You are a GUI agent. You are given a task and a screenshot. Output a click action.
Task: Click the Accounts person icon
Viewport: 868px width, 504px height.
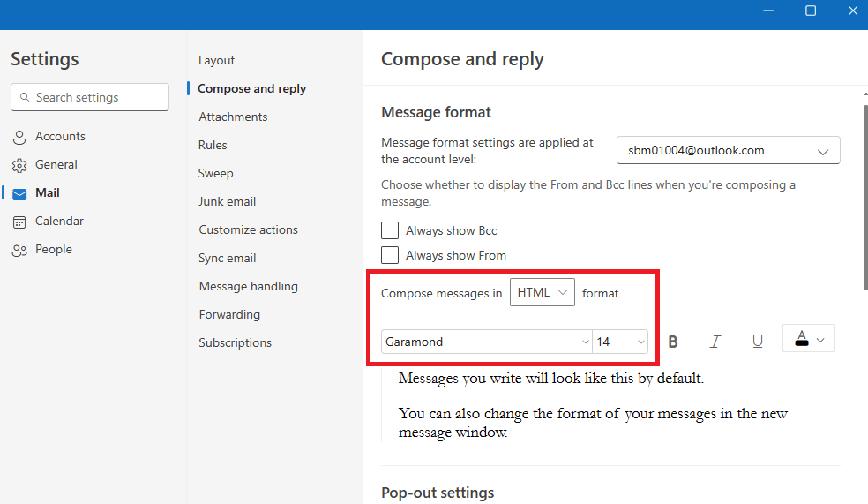pyautogui.click(x=19, y=137)
